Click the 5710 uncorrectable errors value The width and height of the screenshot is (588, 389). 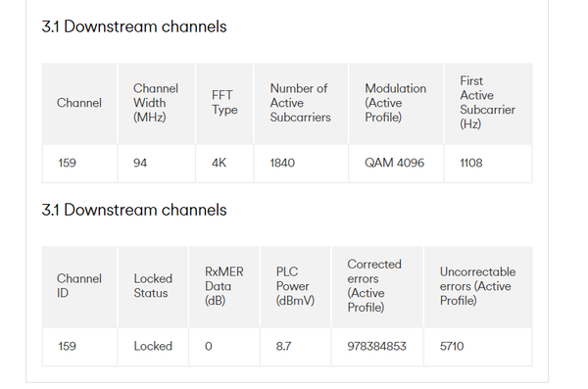(x=452, y=346)
